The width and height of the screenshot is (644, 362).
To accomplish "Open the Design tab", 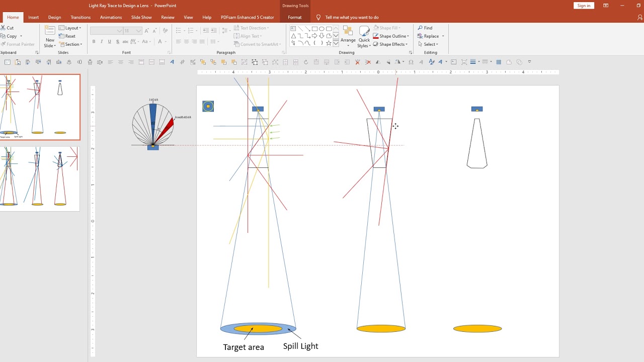I will tap(55, 17).
